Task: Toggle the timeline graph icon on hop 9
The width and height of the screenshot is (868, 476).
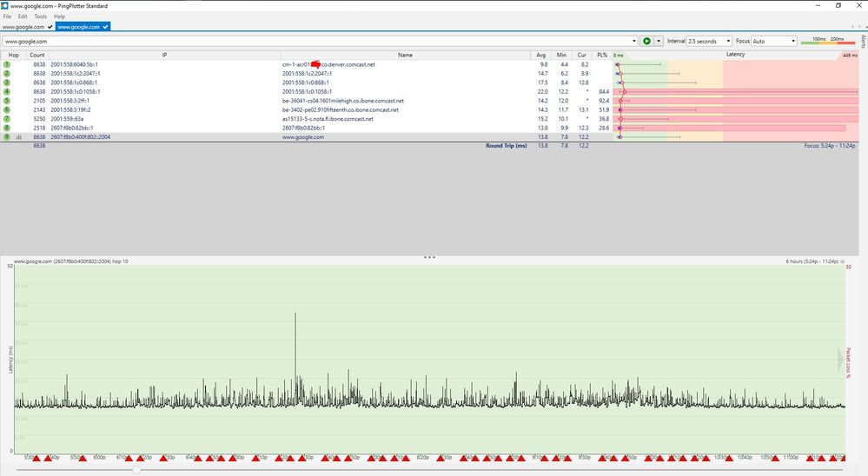Action: pyautogui.click(x=19, y=136)
